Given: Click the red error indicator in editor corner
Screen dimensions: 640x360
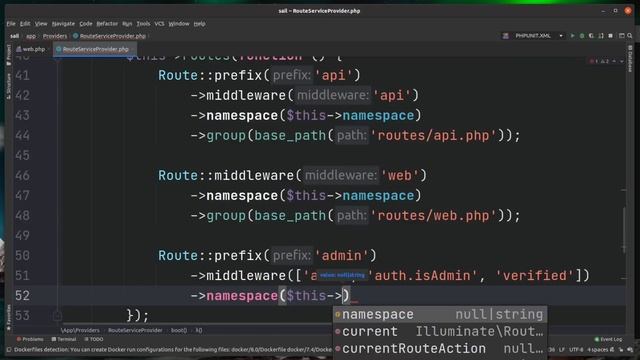Looking at the screenshot, I should (x=593, y=61).
